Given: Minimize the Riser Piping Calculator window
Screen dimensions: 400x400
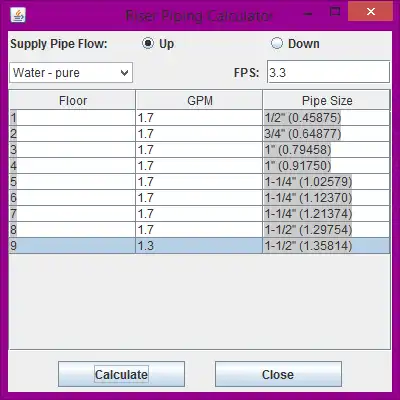Looking at the screenshot, I should click(x=308, y=14).
